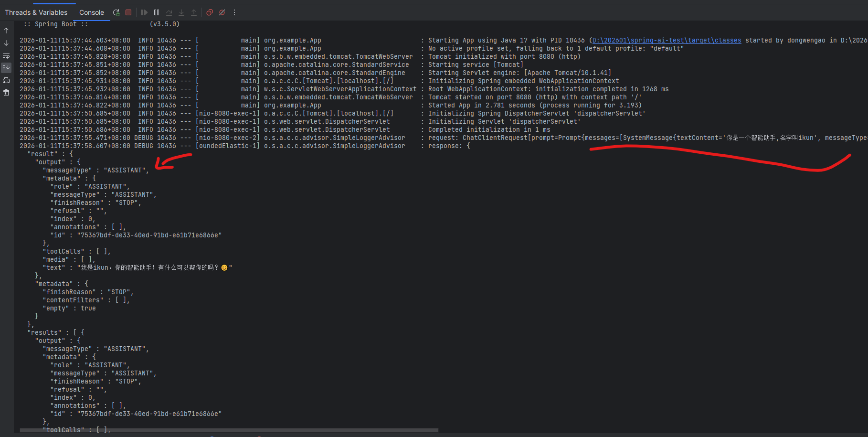868x437 pixels.
Task: Click the '[nio-8080-exec-2]' thread name
Action: [228, 138]
